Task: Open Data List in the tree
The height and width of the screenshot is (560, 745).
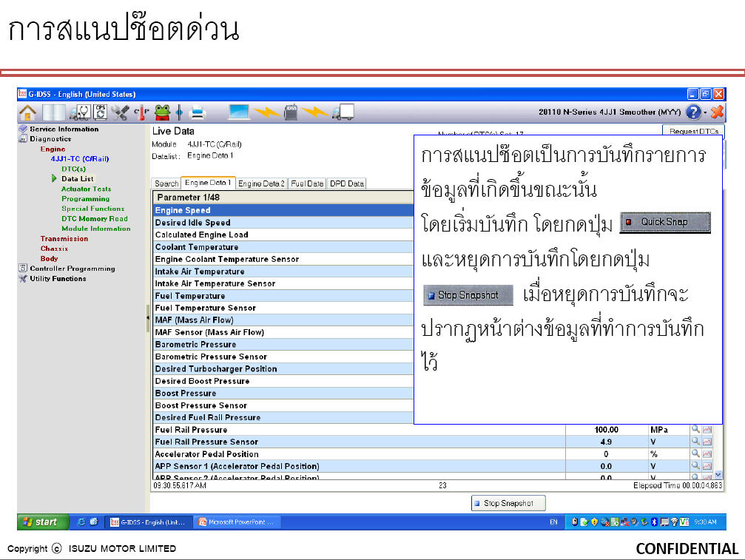Action: (78, 178)
